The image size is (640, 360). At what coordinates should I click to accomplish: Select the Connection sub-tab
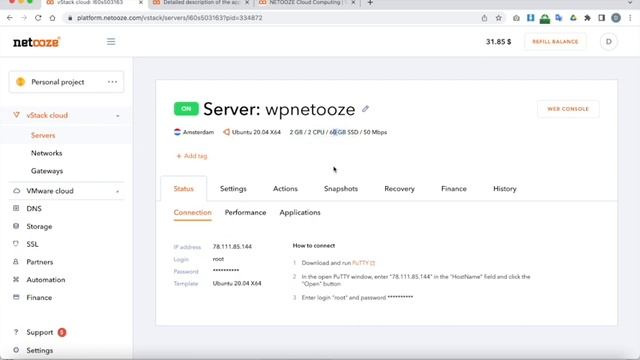193,212
